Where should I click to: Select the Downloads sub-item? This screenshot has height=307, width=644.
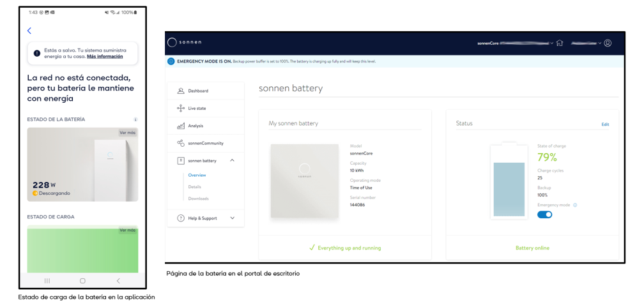point(198,198)
